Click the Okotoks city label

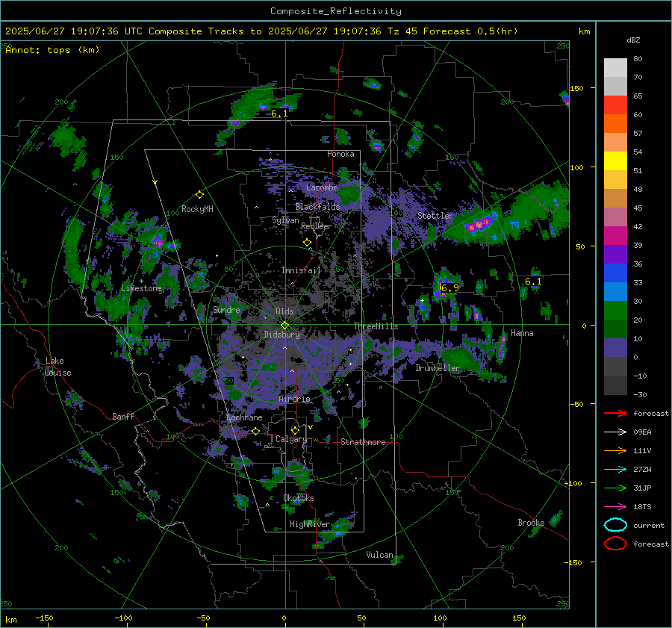click(x=299, y=498)
